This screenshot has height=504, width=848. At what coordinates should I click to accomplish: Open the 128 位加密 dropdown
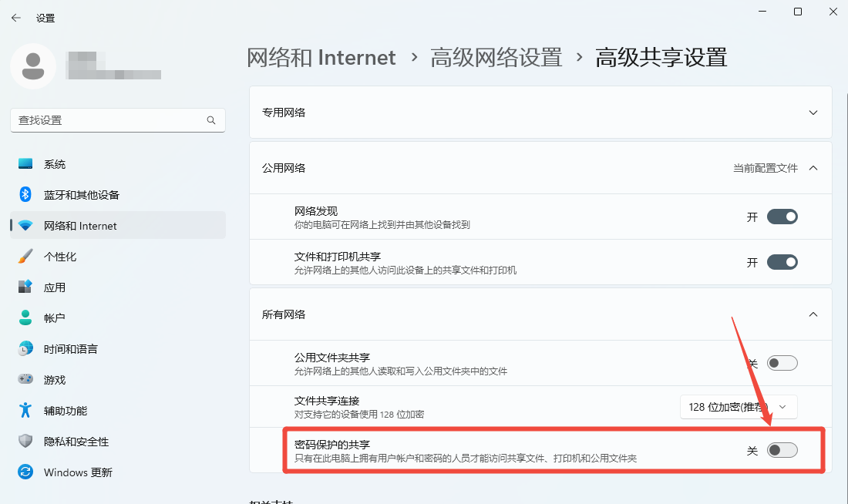[738, 406]
